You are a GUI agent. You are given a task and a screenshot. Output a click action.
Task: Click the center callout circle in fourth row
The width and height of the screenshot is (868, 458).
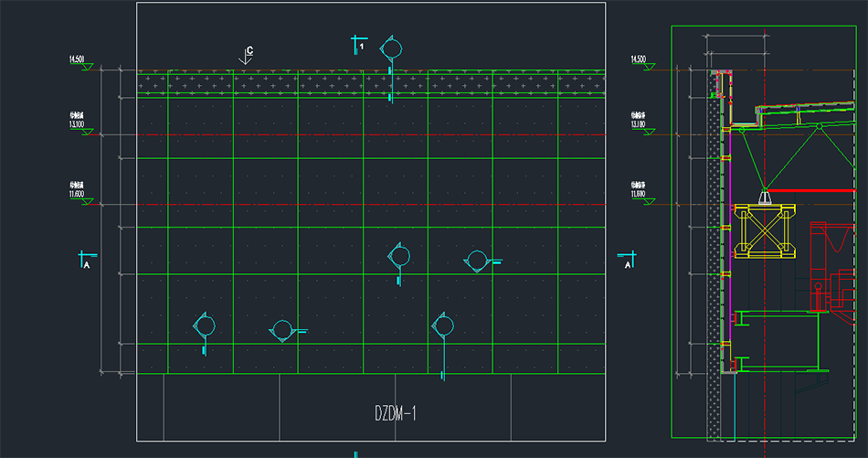pos(398,257)
